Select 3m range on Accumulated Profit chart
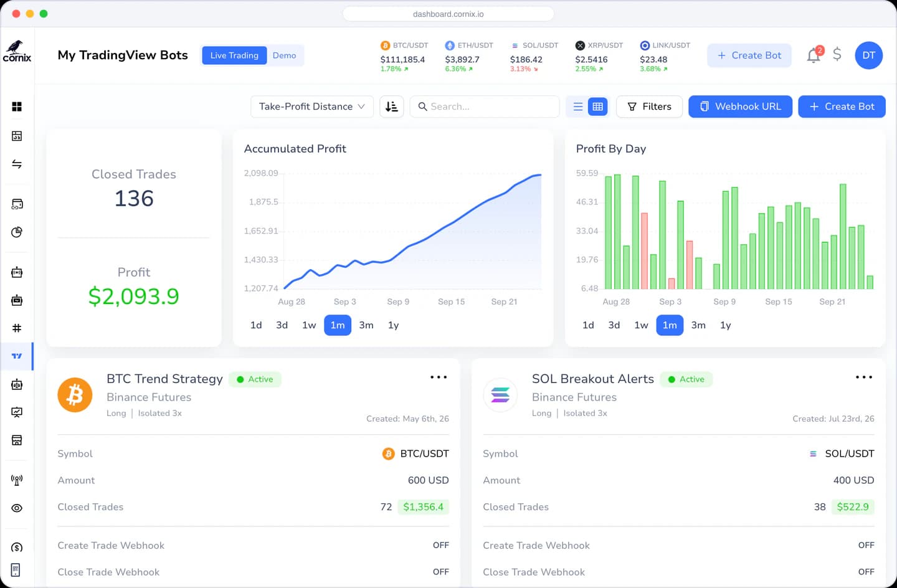The width and height of the screenshot is (897, 588). [366, 325]
